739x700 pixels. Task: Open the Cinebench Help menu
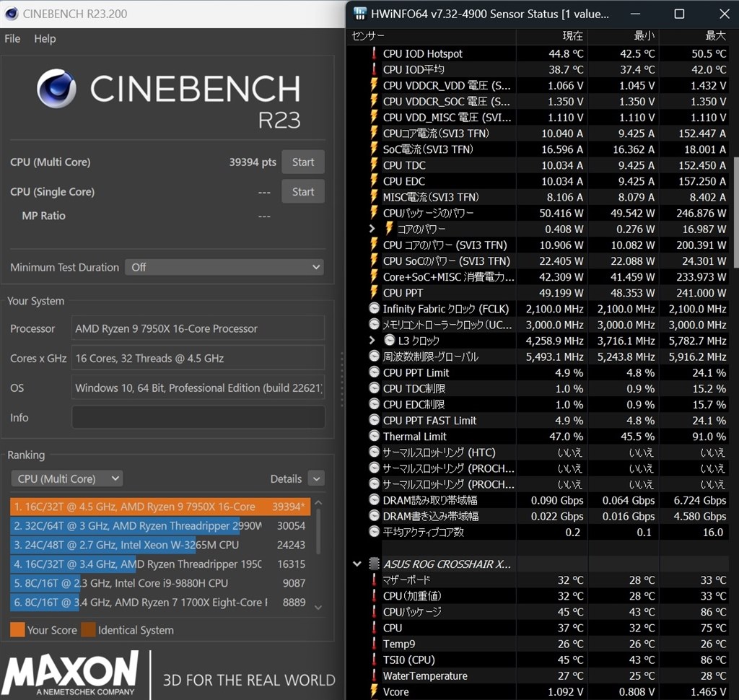point(45,39)
